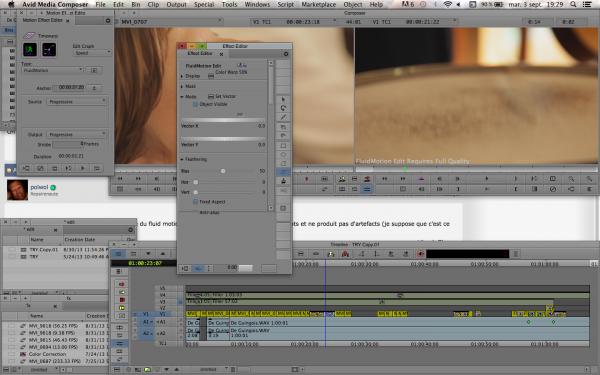600x375 pixels.
Task: Select the stamp tool in Effect Editor
Action: tap(283, 181)
